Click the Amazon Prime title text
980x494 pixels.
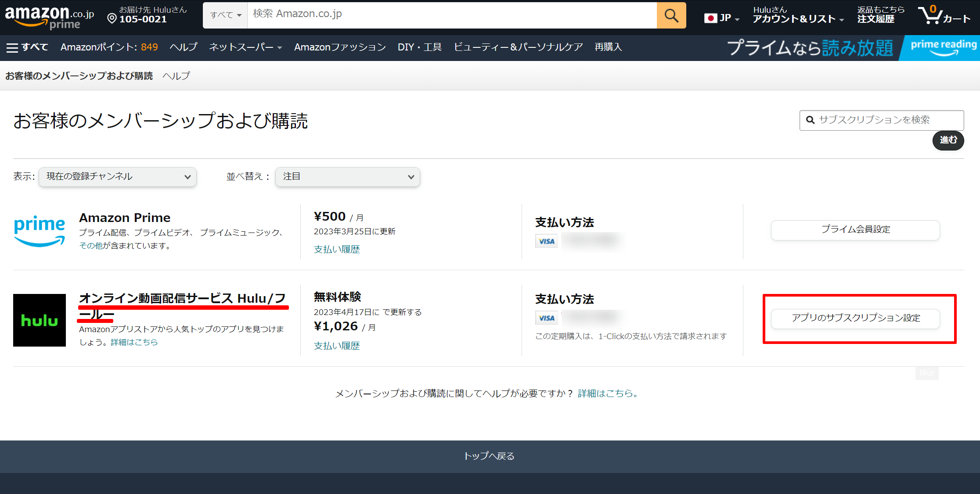[x=125, y=218]
